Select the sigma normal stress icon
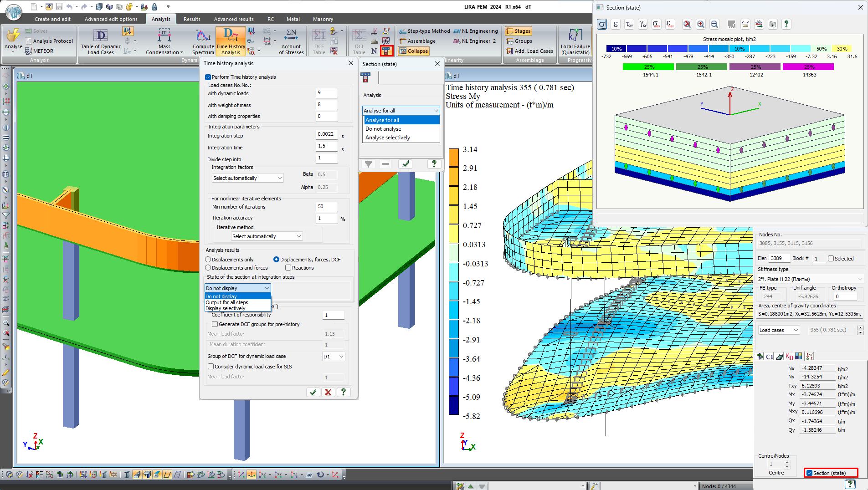The width and height of the screenshot is (868, 490). [x=602, y=25]
